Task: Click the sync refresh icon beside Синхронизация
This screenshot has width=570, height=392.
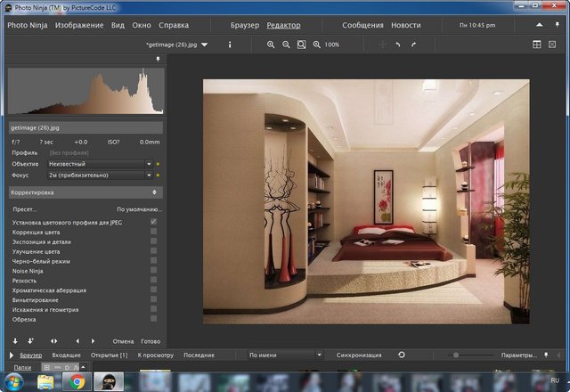Action: (x=402, y=355)
